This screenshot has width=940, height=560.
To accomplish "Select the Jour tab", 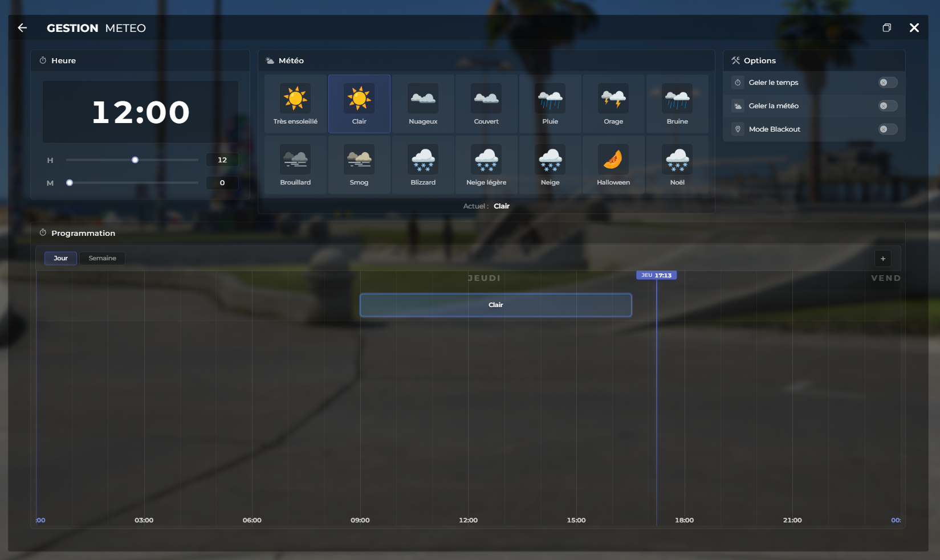I will click(60, 259).
